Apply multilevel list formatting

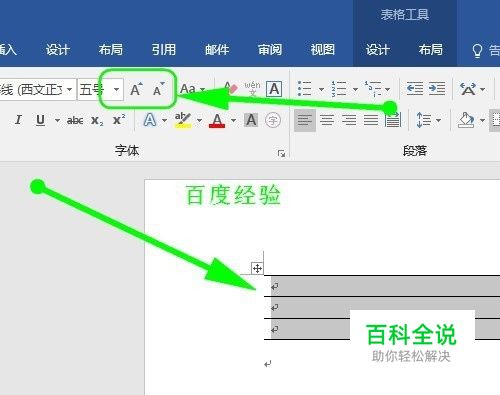[x=373, y=89]
